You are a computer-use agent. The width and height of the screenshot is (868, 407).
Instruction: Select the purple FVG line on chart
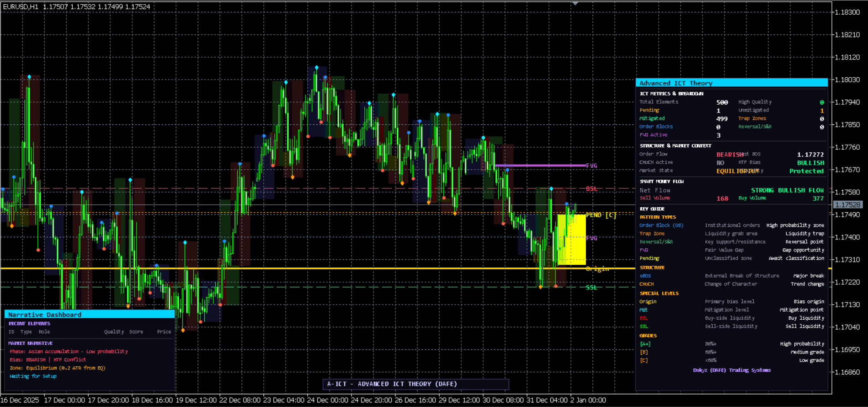pos(540,166)
